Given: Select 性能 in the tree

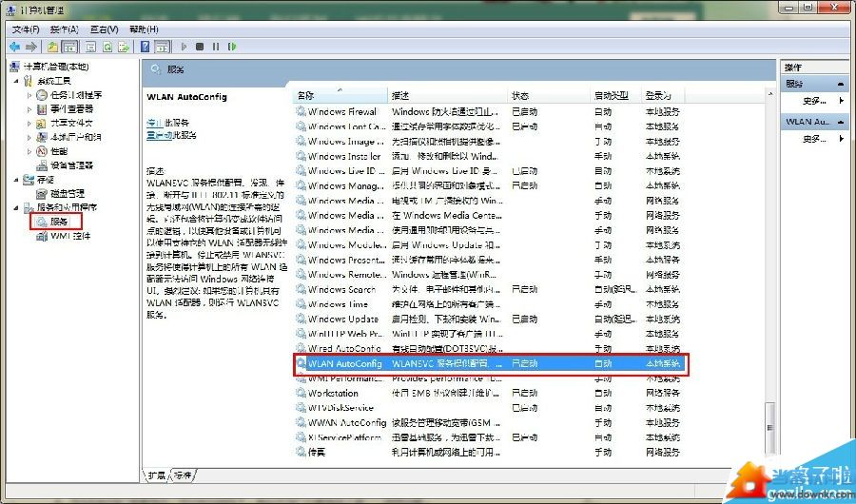Looking at the screenshot, I should (59, 151).
